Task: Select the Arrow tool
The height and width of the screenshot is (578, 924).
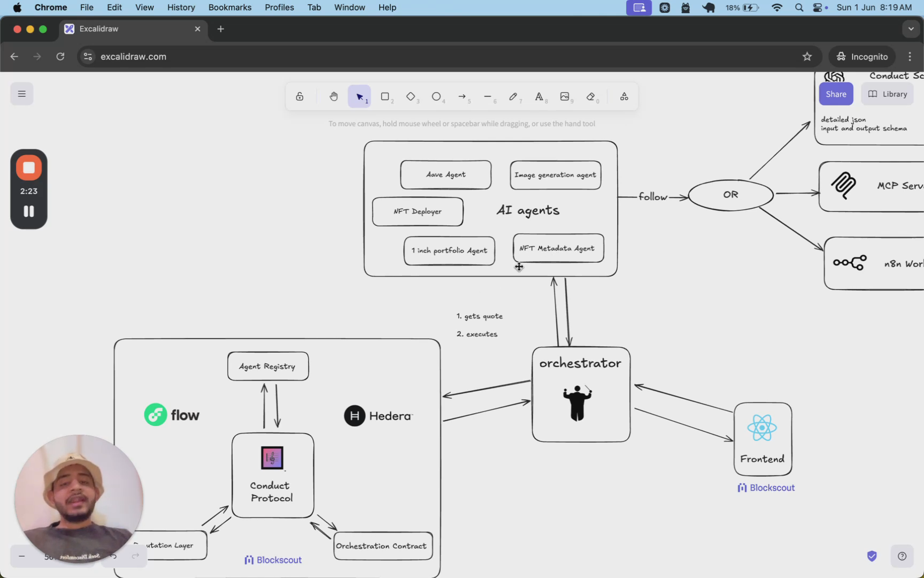Action: (462, 96)
